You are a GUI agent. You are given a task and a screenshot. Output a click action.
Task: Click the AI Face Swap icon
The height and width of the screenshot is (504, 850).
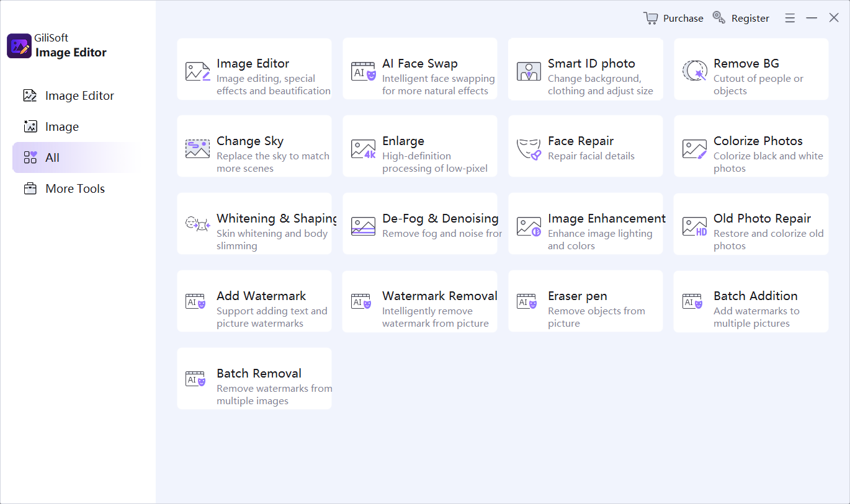point(364,71)
